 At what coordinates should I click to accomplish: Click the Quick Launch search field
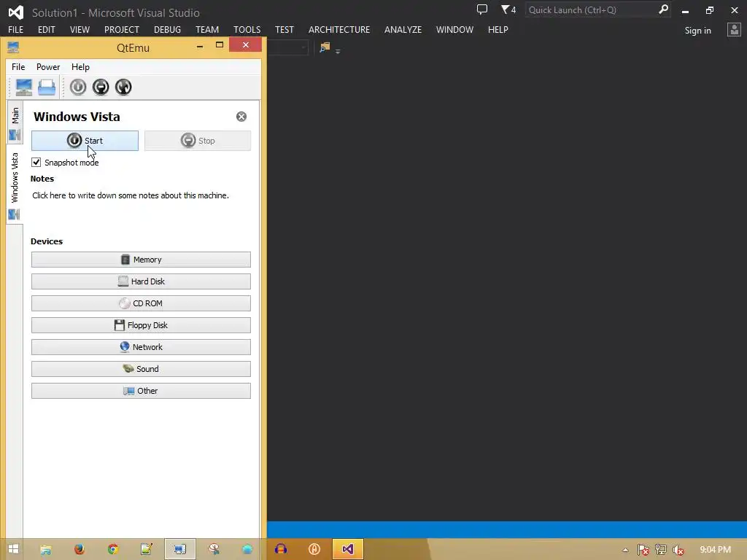point(591,10)
